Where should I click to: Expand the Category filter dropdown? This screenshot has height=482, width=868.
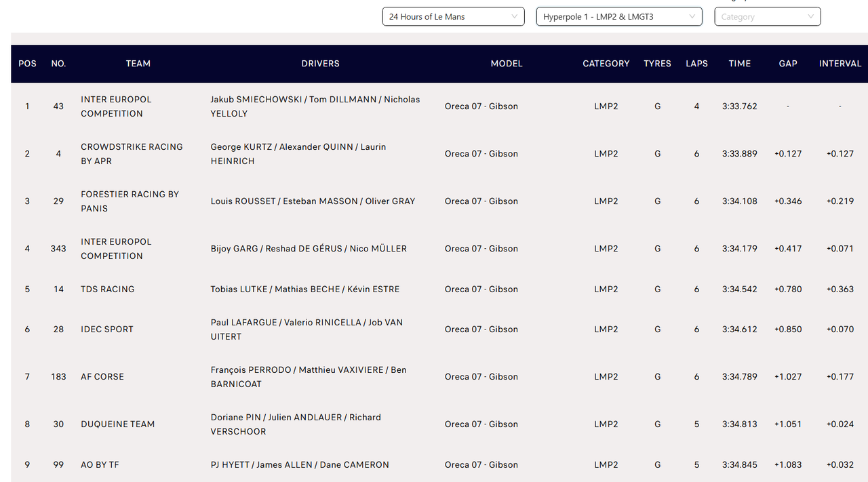pos(768,17)
